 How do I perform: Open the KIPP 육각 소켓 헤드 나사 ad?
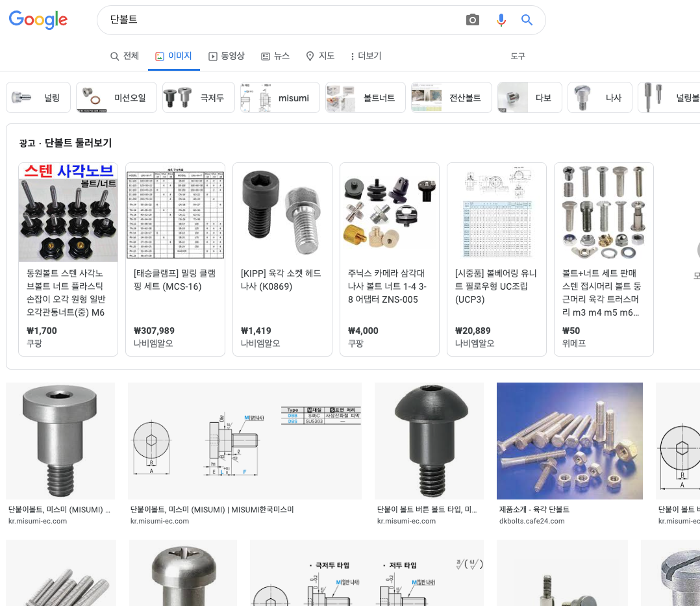pyautogui.click(x=282, y=212)
